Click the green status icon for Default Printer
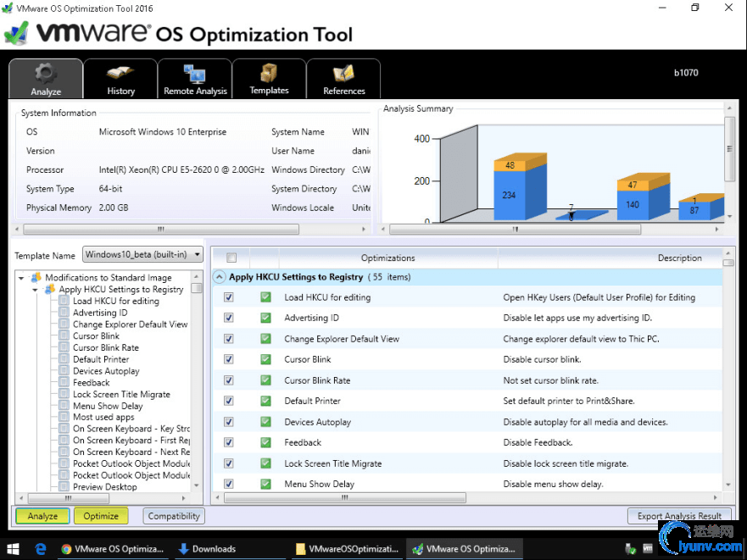 click(265, 401)
